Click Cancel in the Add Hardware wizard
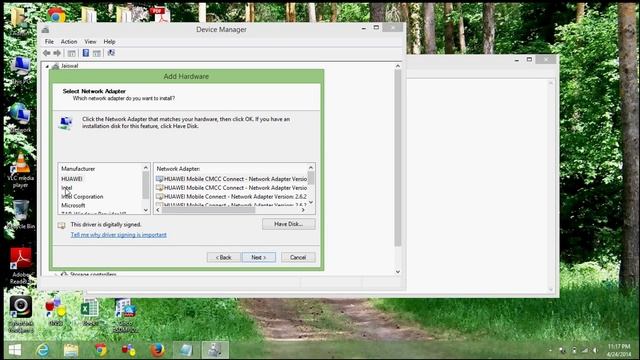This screenshot has width=640, height=360. 298,258
